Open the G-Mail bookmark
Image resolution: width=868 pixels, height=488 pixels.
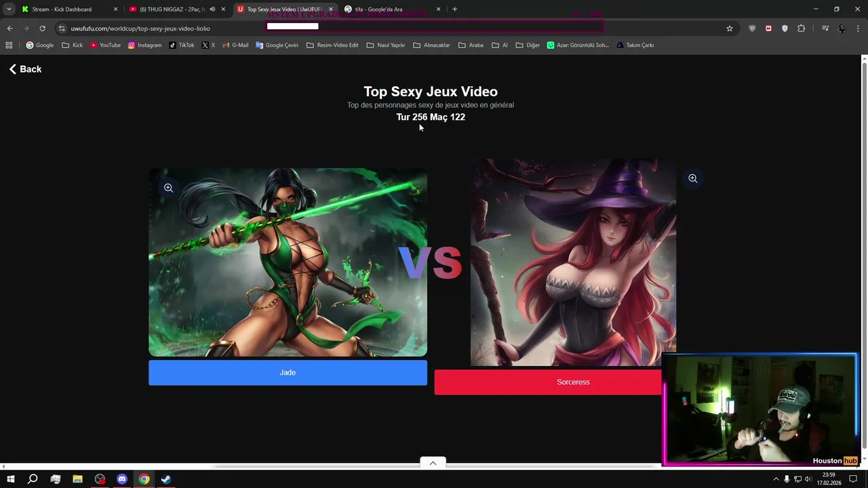click(x=235, y=45)
